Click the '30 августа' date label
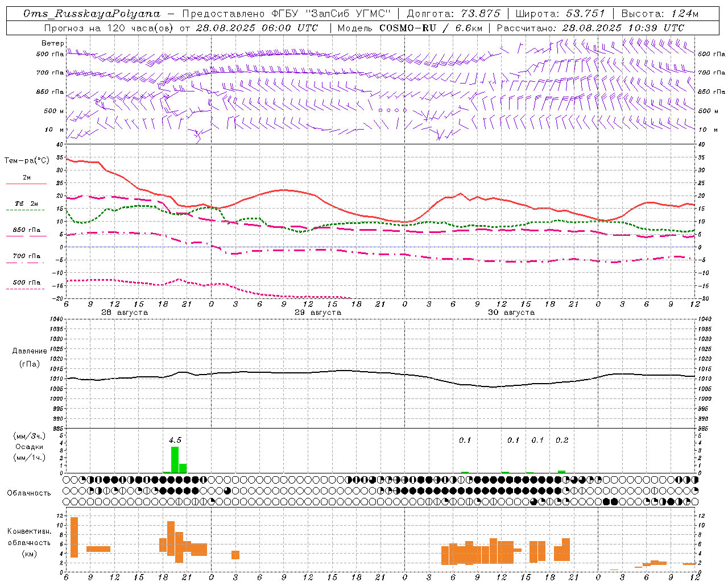Viewport: 728px width, 582px height. [x=511, y=313]
